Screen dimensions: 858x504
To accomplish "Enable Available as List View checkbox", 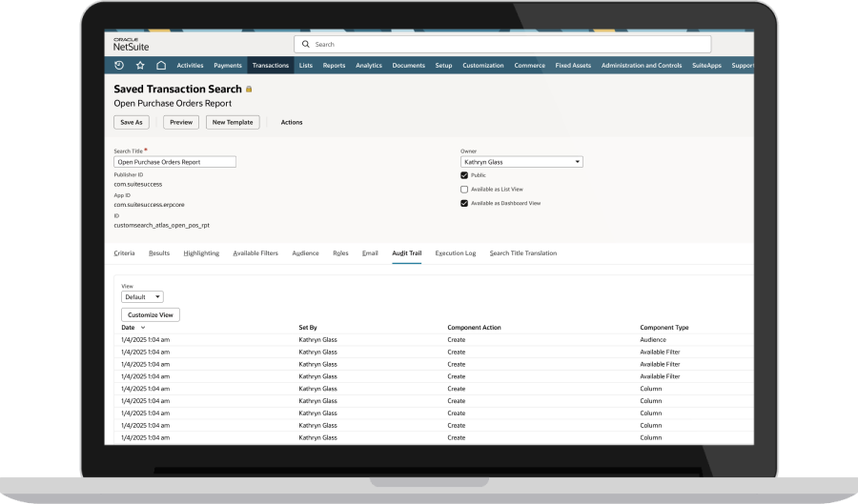I will (x=464, y=190).
